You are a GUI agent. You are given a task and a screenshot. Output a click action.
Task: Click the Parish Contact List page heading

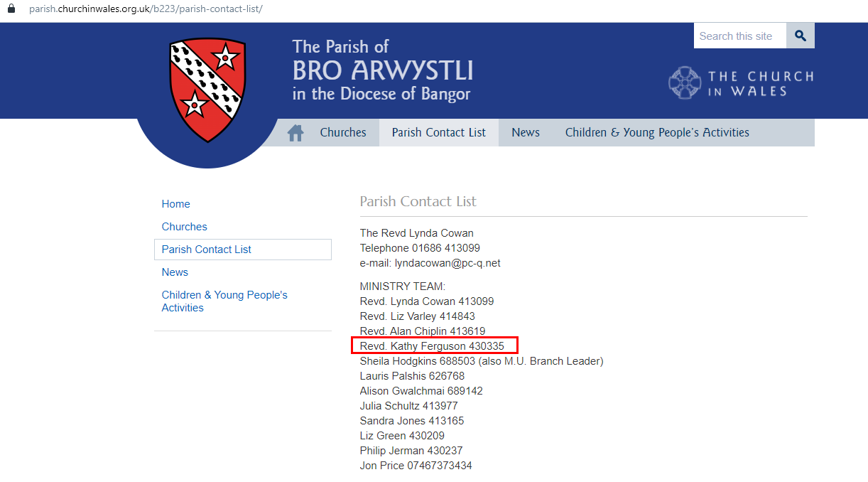(418, 201)
